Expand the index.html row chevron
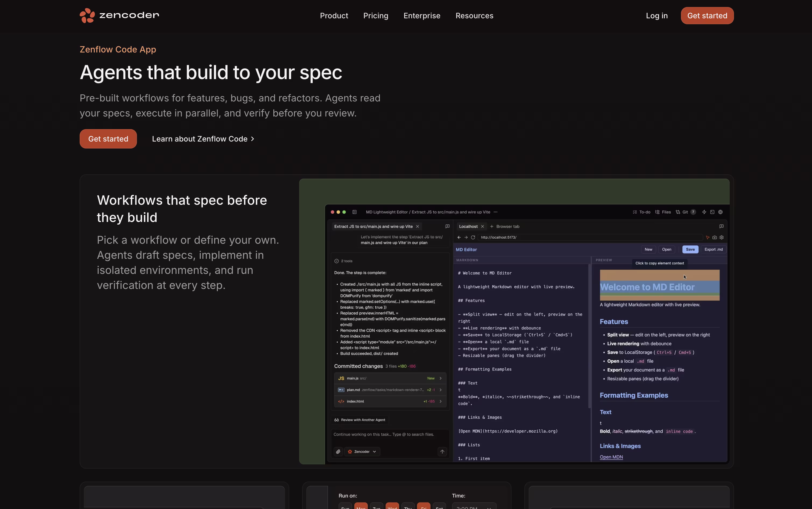This screenshot has height=509, width=812. pos(441,401)
